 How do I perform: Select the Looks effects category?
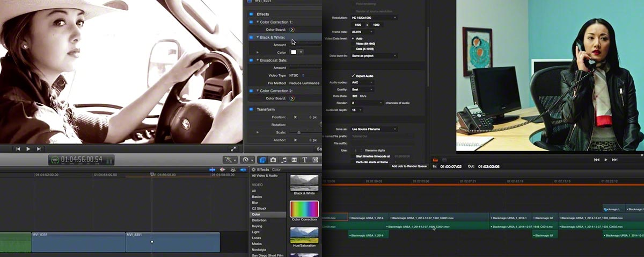coord(257,238)
